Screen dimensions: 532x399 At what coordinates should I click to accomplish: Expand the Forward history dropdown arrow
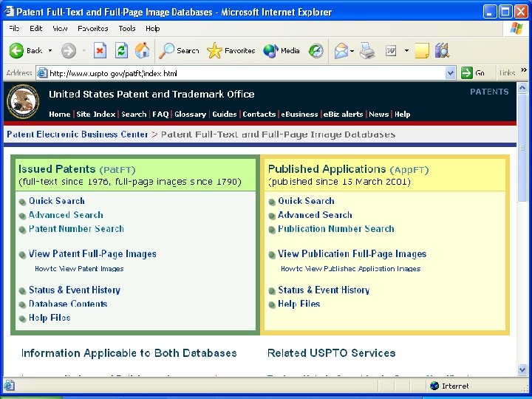83,51
